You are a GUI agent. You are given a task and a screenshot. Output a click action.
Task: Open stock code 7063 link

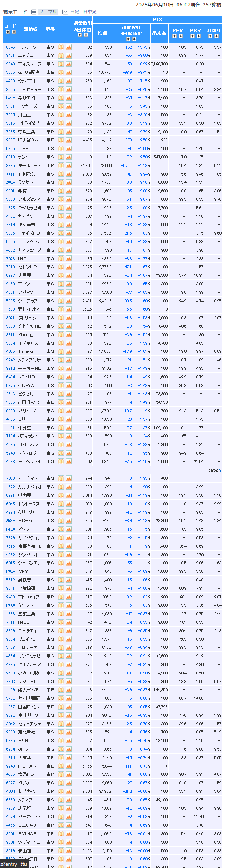[x=10, y=478]
